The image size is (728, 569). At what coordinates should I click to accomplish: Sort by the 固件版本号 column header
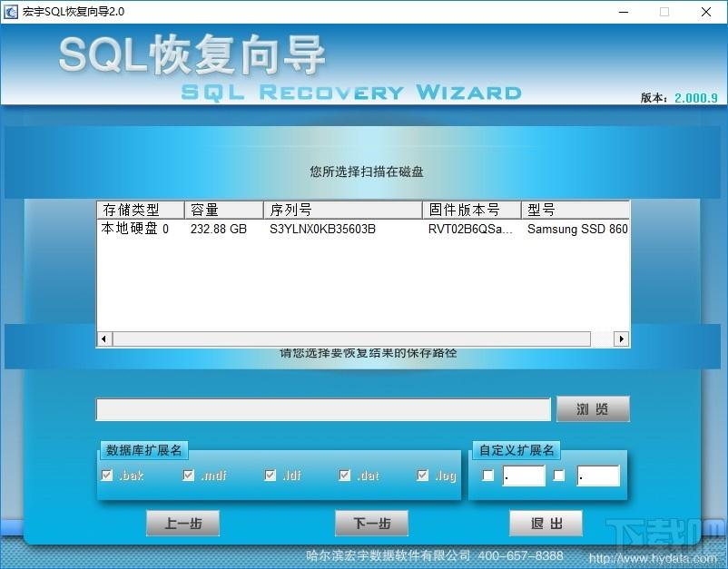tap(472, 210)
